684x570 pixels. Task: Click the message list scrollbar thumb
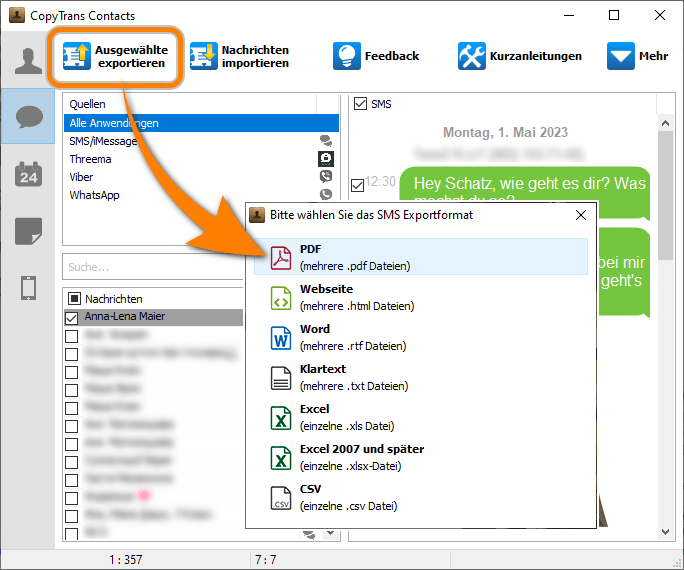[665, 195]
